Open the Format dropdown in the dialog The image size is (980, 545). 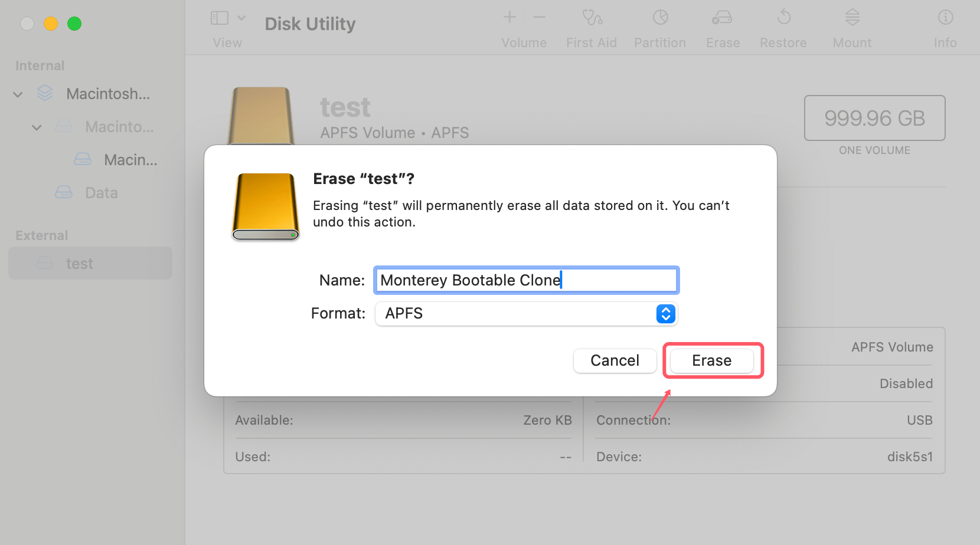(665, 313)
